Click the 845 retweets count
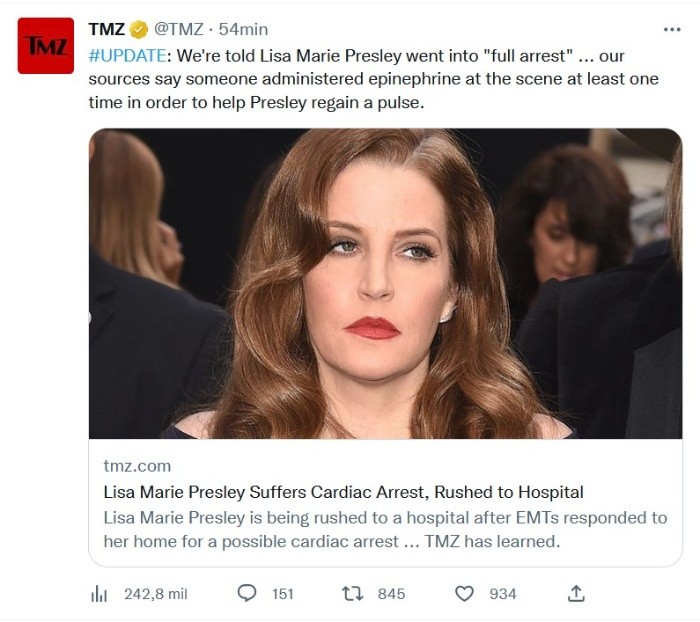700x622 pixels. 391,594
